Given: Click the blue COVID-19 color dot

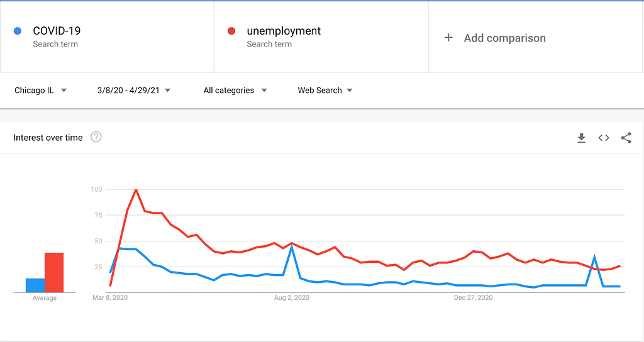Looking at the screenshot, I should pos(18,31).
